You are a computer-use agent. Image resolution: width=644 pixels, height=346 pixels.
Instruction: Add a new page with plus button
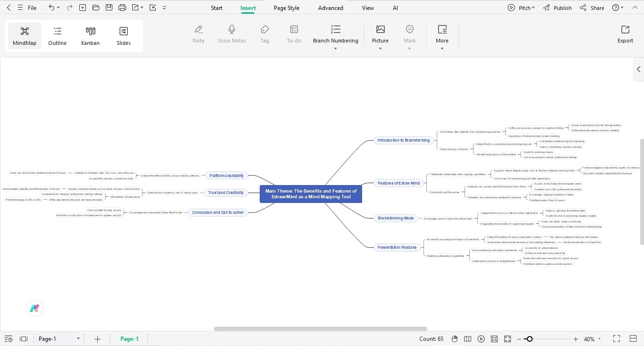[97, 339]
